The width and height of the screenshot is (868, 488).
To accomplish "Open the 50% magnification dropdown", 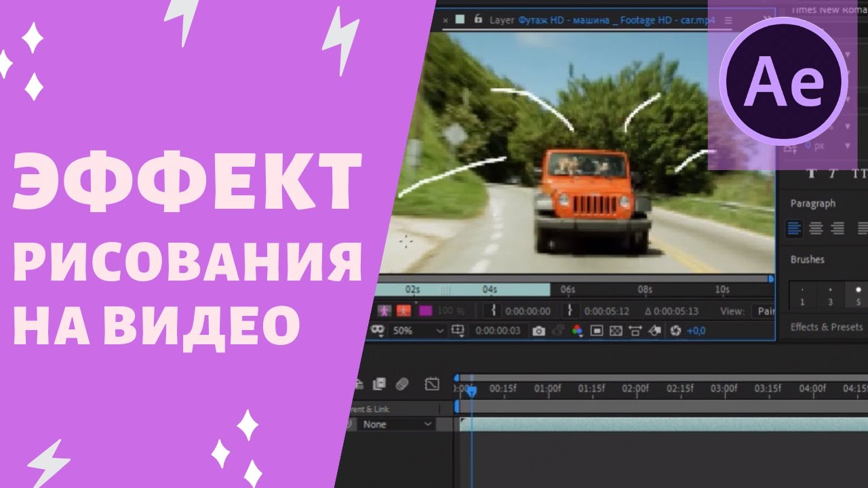I will (418, 331).
